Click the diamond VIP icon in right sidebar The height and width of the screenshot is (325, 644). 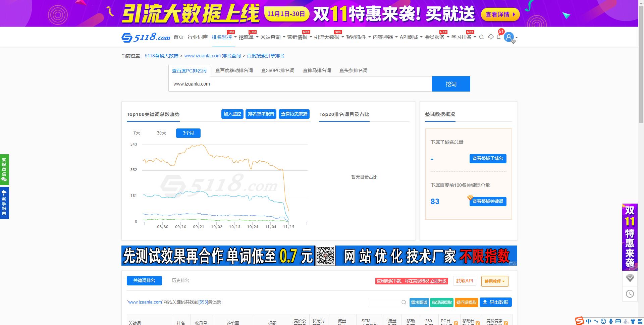[x=630, y=278]
